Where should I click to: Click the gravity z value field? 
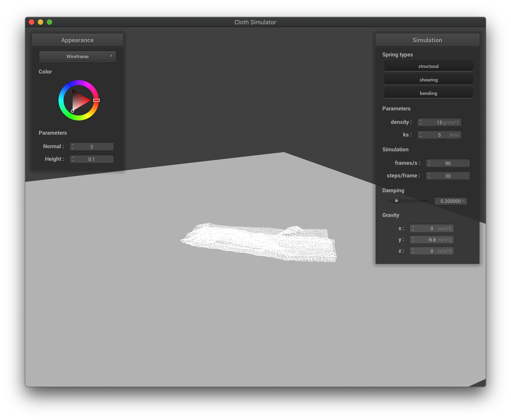coord(431,251)
